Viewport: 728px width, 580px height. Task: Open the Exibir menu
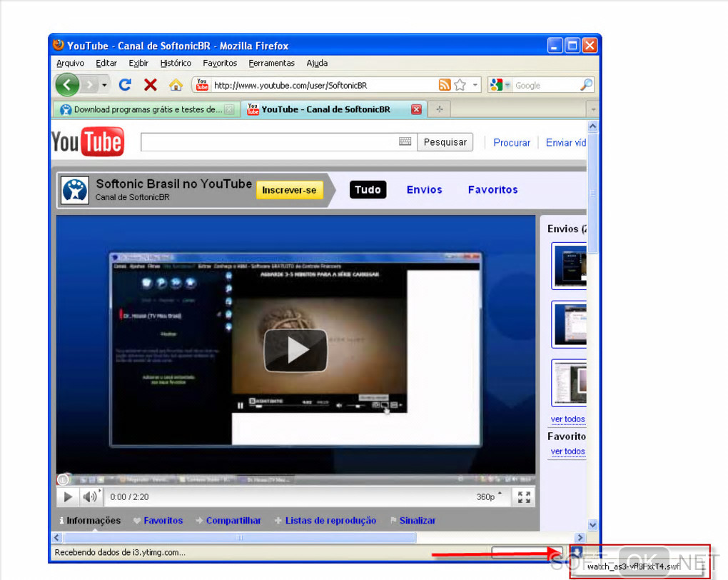point(138,63)
